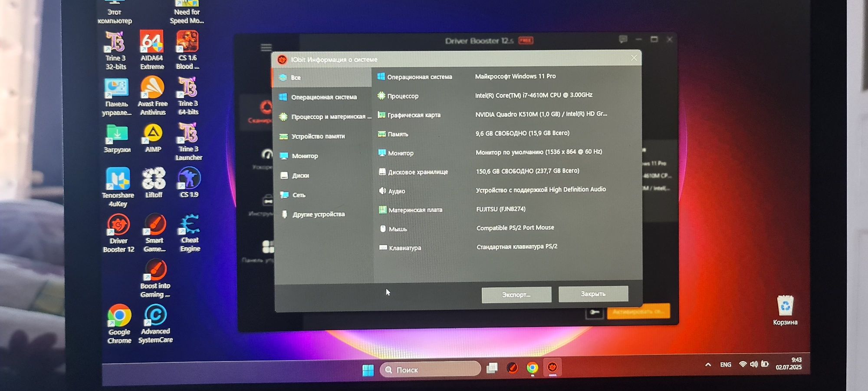
Task: Click Driver Booster feedback chat icon
Action: tap(623, 40)
